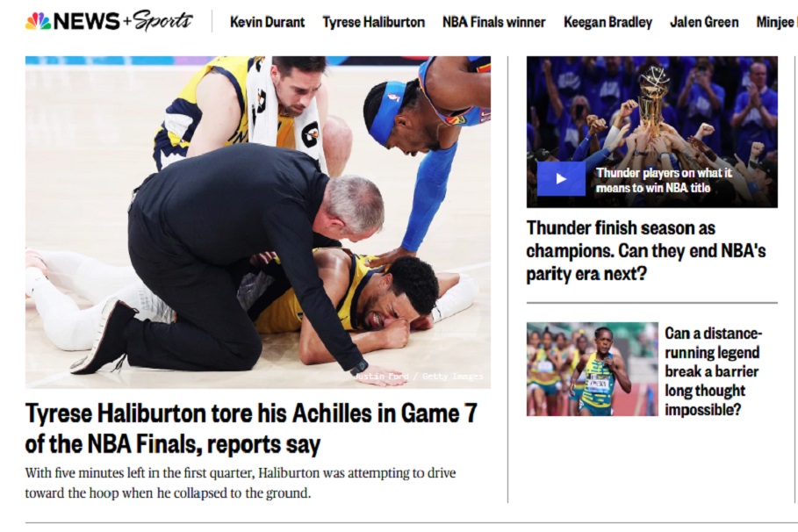Screen dimensions: 798x532
Task: Open the NBA Finals winner nav item
Action: 493,23
